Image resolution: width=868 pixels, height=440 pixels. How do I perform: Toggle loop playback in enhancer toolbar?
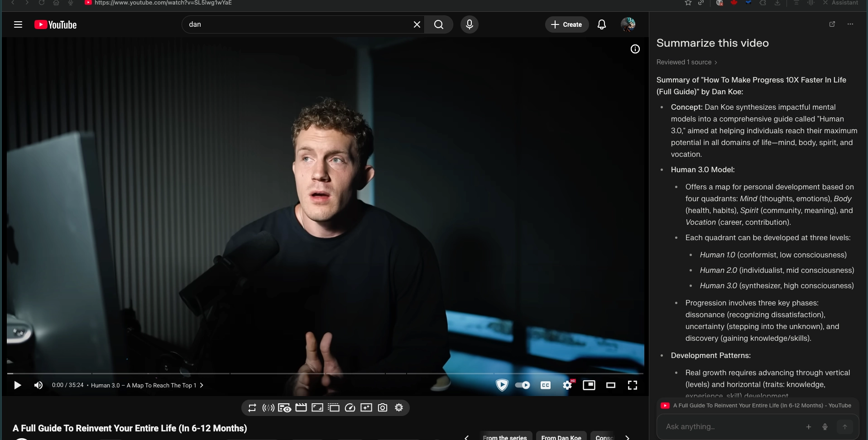coord(252,408)
